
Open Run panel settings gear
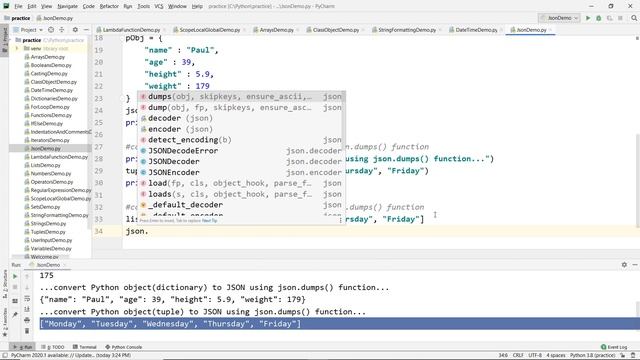(624, 265)
